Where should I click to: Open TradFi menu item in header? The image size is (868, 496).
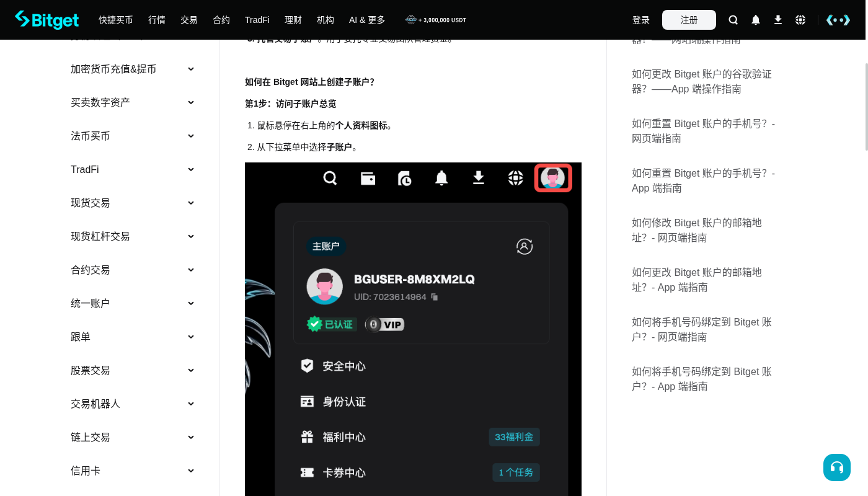[x=257, y=20]
